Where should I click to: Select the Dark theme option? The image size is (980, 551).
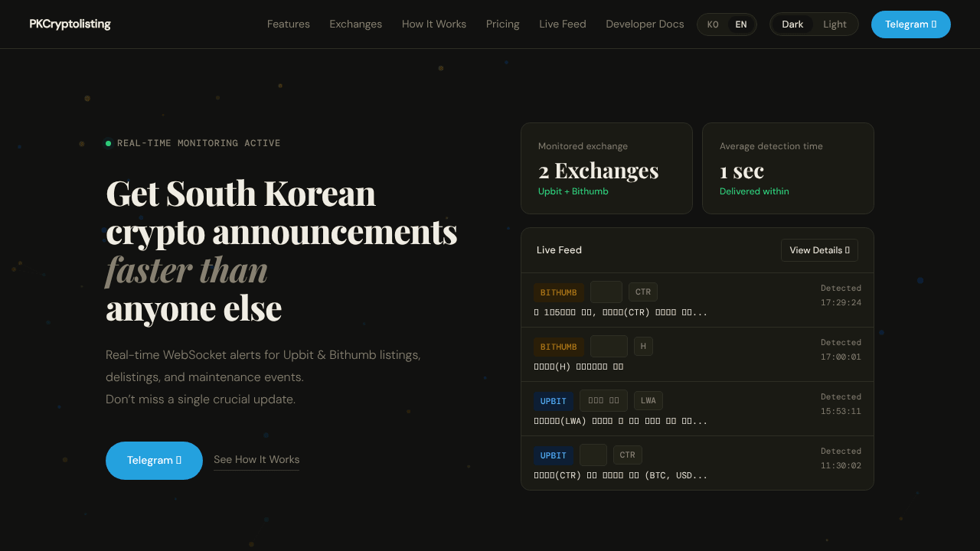tap(792, 24)
